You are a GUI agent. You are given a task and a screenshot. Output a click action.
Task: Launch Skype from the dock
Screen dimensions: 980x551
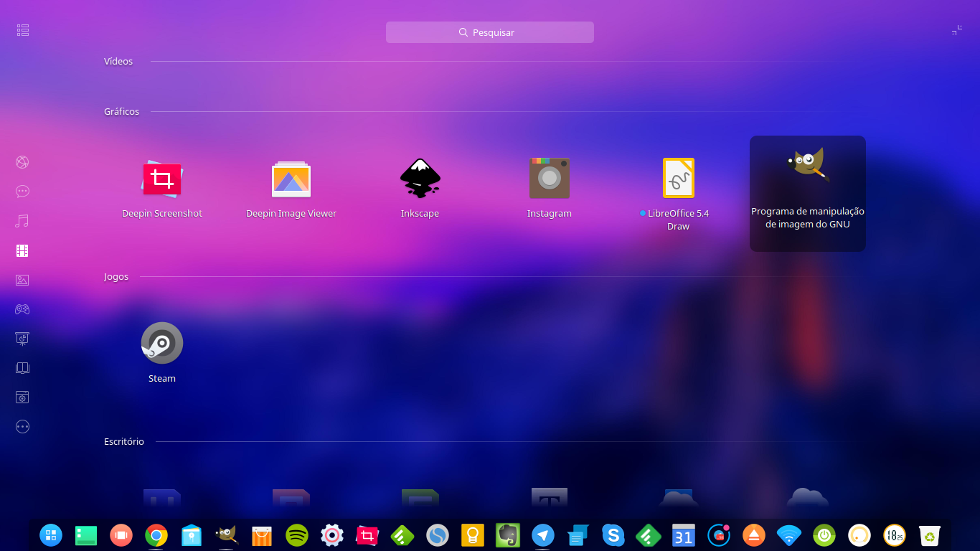[x=613, y=534]
